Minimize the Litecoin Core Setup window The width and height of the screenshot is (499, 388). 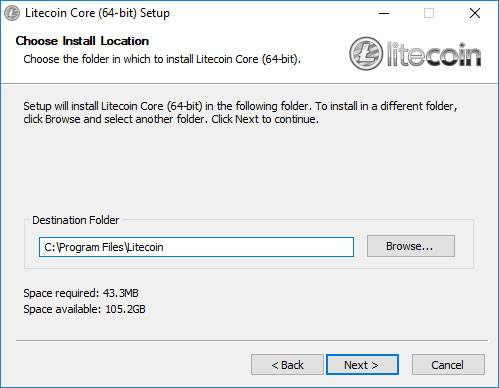384,13
